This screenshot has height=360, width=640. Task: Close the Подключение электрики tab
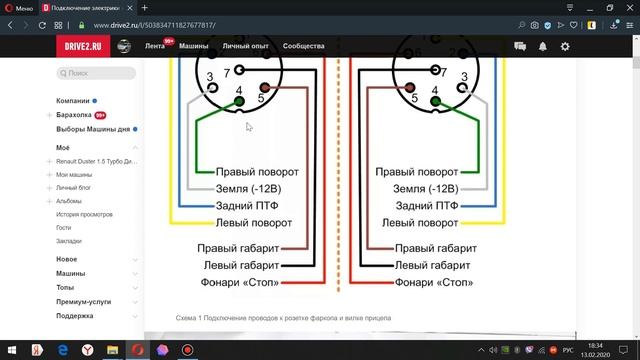click(x=130, y=8)
